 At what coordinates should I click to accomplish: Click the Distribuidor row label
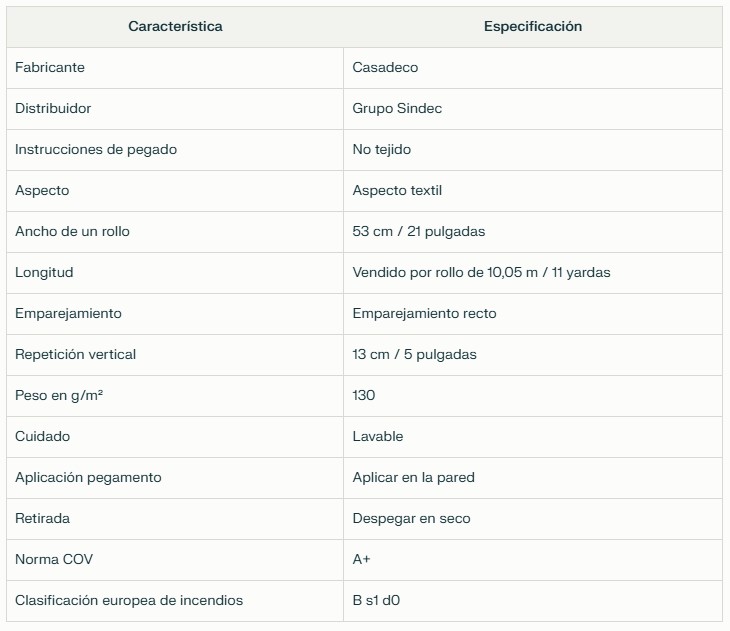tap(53, 109)
